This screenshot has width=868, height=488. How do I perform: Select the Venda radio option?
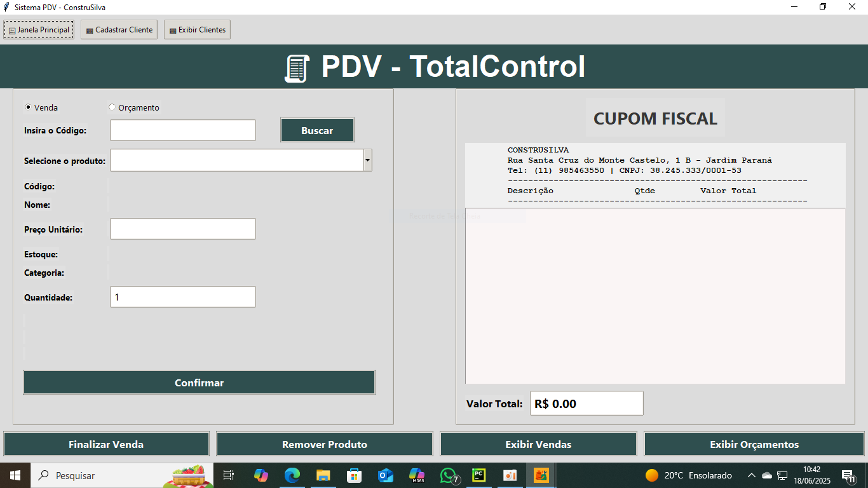28,107
